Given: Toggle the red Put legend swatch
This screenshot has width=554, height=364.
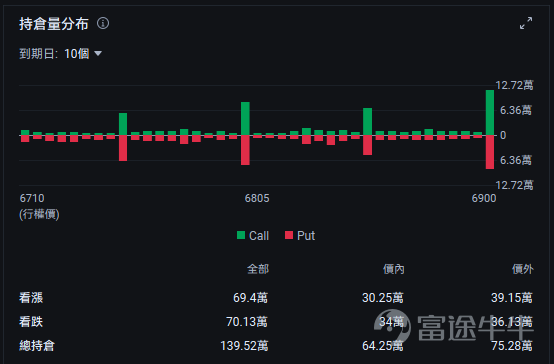Looking at the screenshot, I should [289, 235].
